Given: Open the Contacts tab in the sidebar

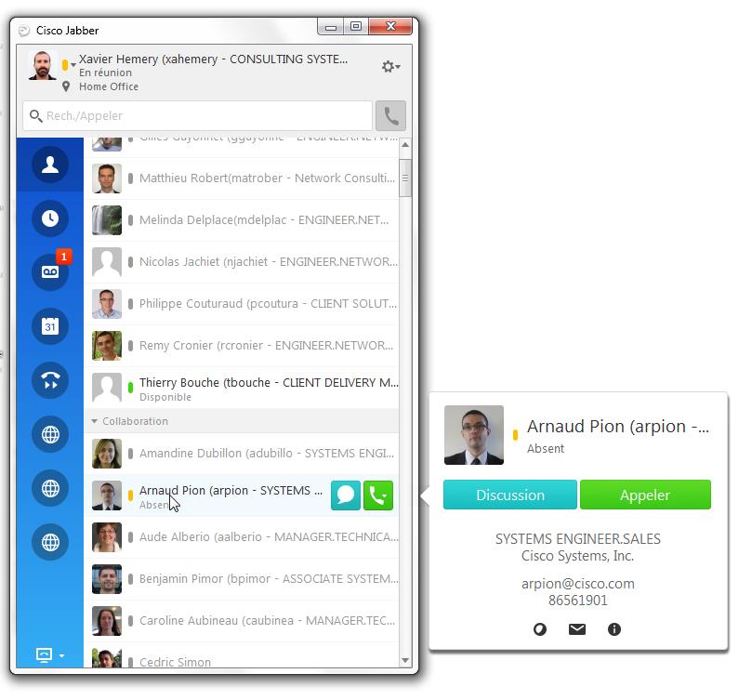Looking at the screenshot, I should (50, 165).
